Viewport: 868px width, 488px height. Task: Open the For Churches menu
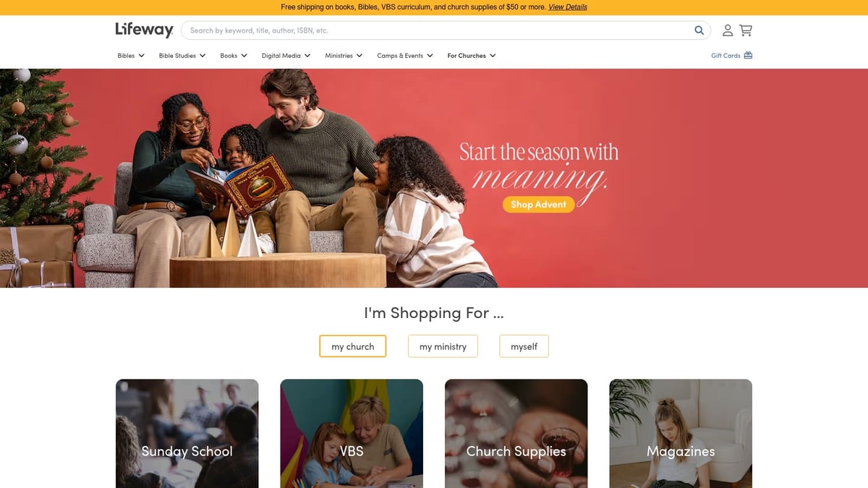click(x=472, y=56)
